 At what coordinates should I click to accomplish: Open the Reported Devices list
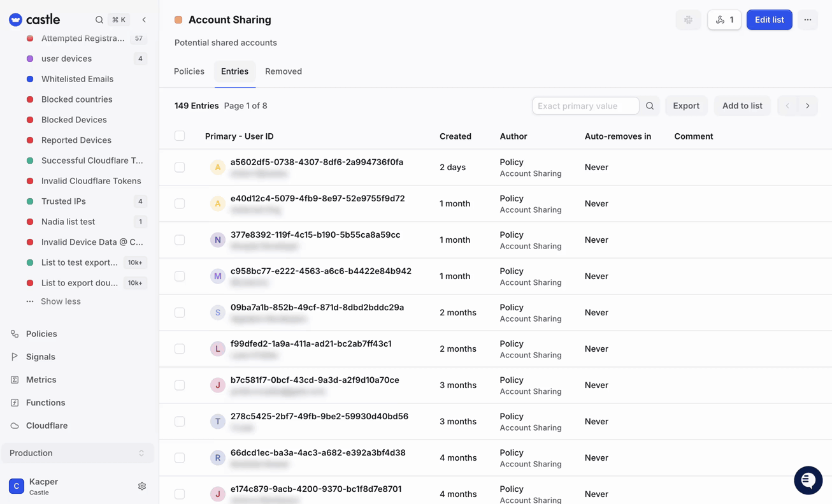[76, 140]
